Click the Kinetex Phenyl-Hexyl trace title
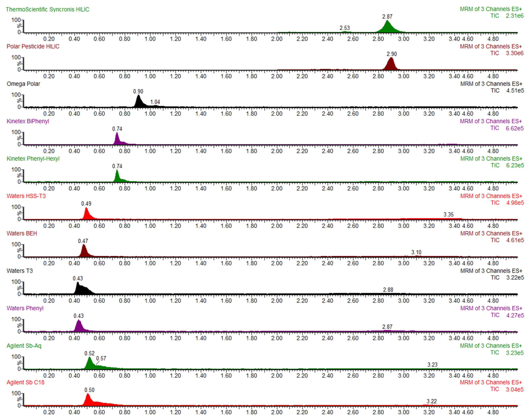528x420 pixels. coord(33,158)
